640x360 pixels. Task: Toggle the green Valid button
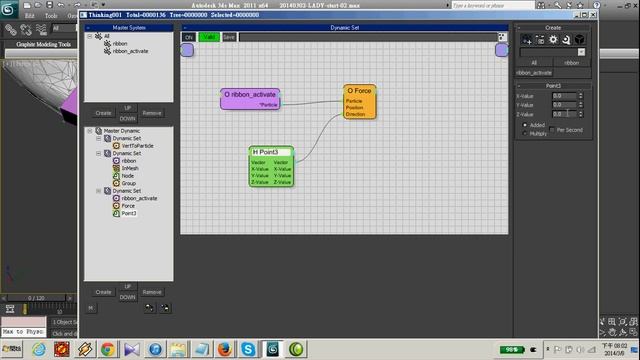tap(209, 37)
